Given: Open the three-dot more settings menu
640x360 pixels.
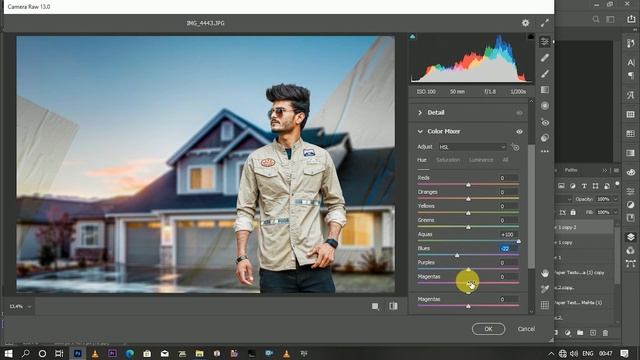Looking at the screenshot, I should pos(544,151).
